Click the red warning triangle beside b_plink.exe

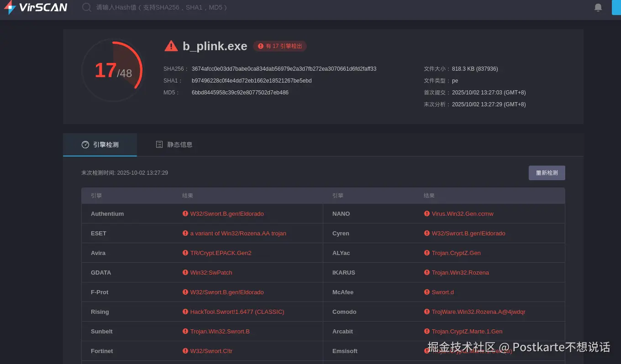171,46
